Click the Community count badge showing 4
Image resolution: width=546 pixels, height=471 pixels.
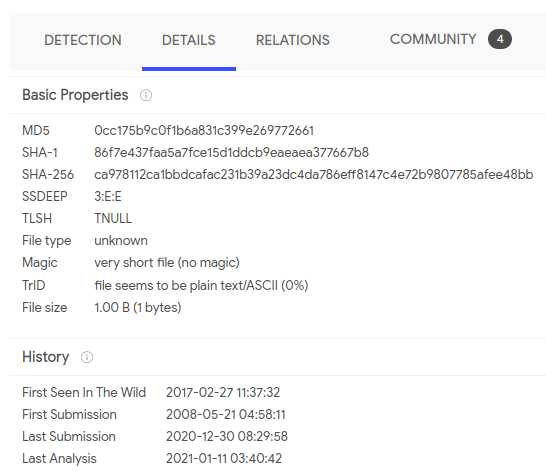(500, 39)
